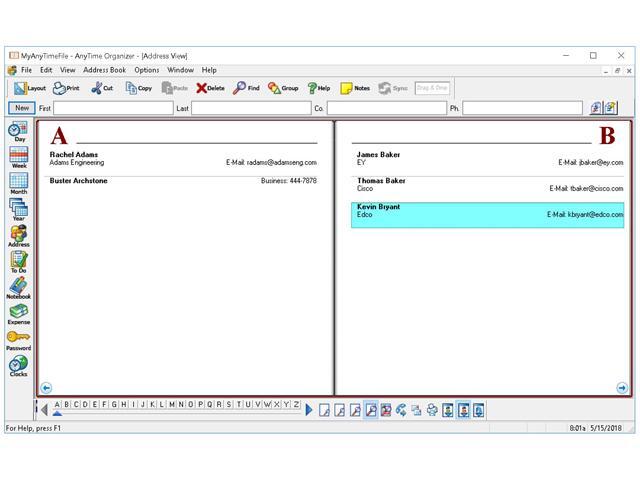This screenshot has width=640, height=480.
Task: Go to next page arrow
Action: pos(621,388)
